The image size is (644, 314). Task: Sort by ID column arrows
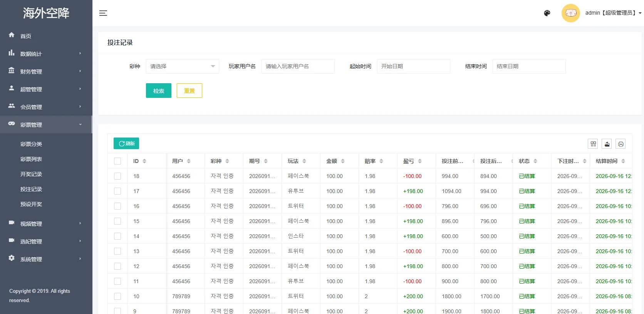click(x=144, y=161)
